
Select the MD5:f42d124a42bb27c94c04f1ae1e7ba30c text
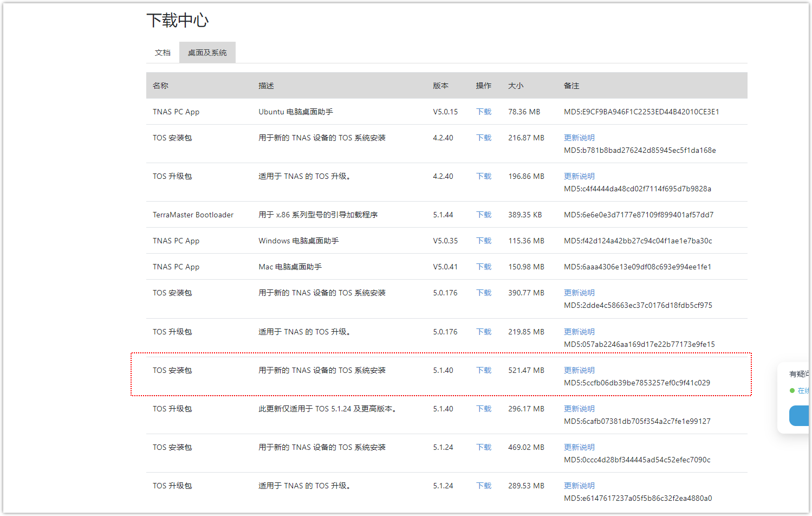pyautogui.click(x=638, y=241)
